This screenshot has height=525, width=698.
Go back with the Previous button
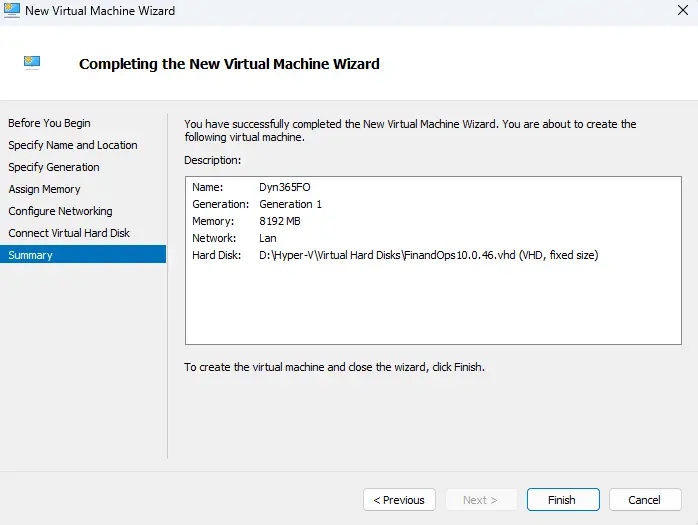click(x=399, y=500)
